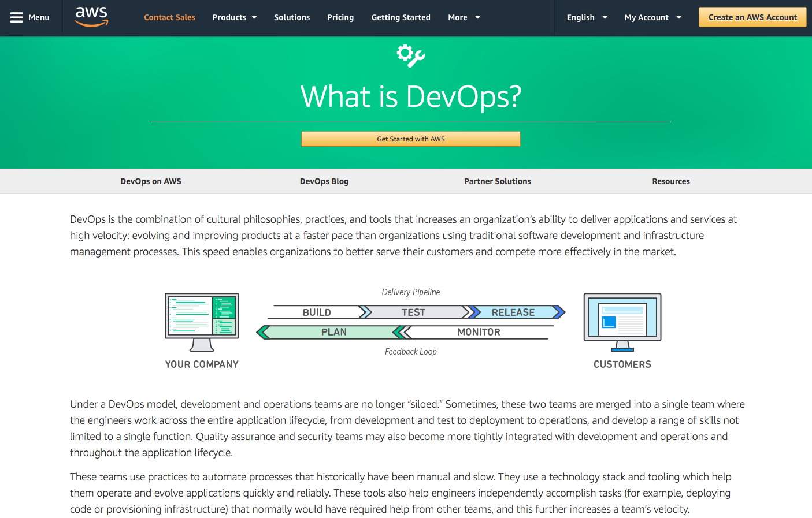Screen dimensions: 812x518
Task: Click the Your Company monitor illustration
Action: tap(202, 322)
